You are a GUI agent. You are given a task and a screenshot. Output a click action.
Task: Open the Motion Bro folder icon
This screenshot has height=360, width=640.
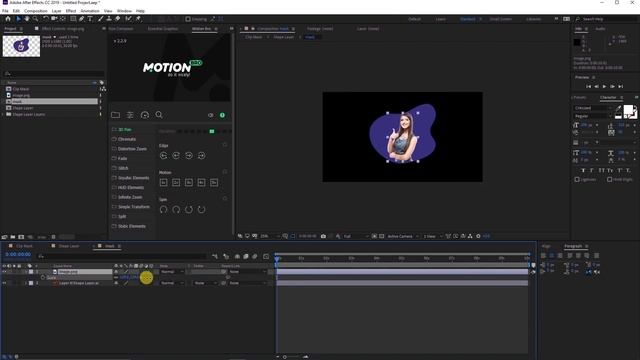pyautogui.click(x=116, y=115)
